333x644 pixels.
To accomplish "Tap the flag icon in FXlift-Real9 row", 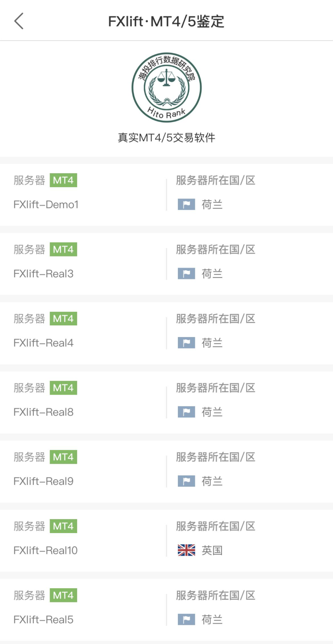I will pyautogui.click(x=186, y=481).
